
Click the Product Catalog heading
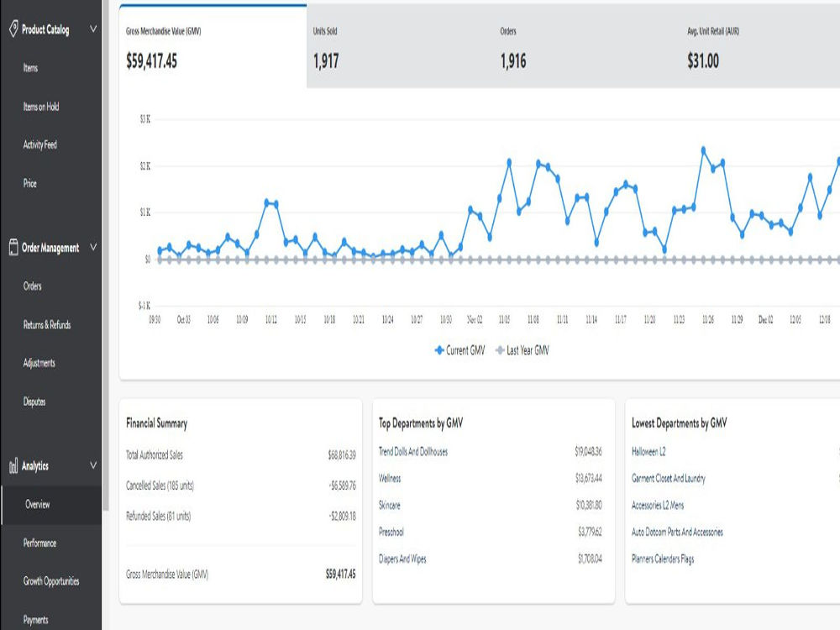pyautogui.click(x=45, y=29)
